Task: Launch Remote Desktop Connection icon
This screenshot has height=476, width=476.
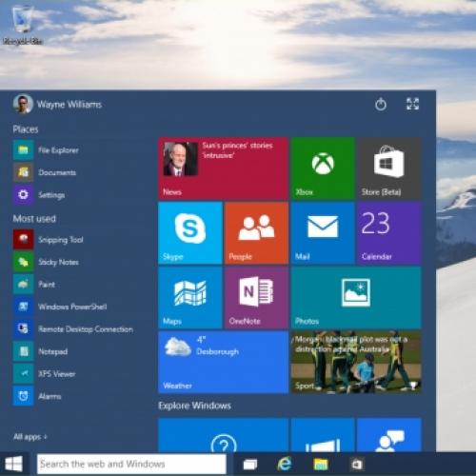Action: [23, 329]
